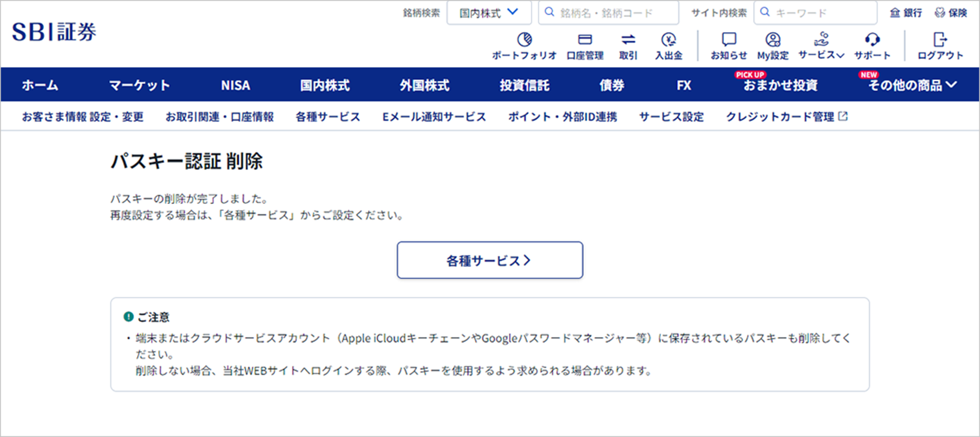This screenshot has width=980, height=437.
Task: Open the お知らせ notifications icon
Action: pos(729,40)
